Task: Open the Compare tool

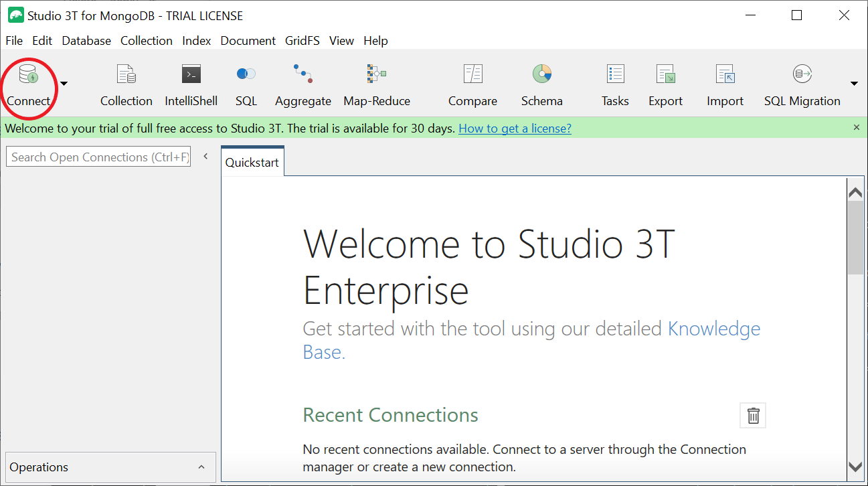Action: (x=472, y=83)
